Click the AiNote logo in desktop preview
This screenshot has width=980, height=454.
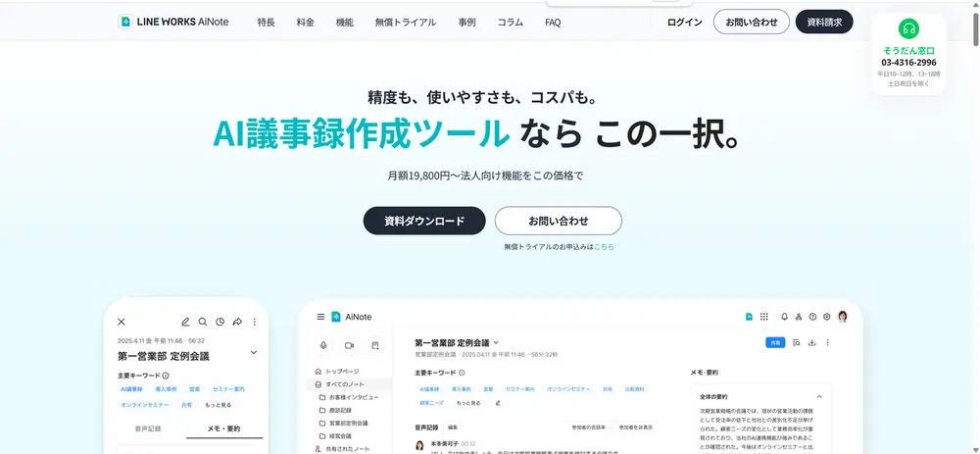[x=351, y=317]
